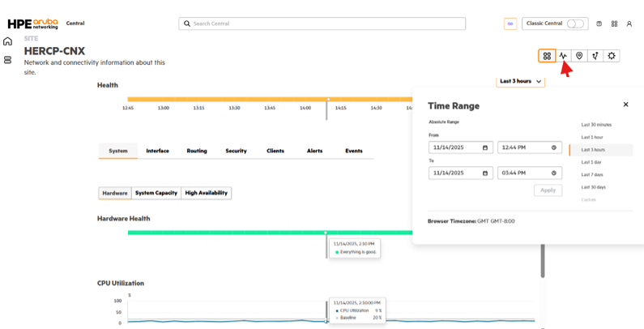Select the topology branch view icon

(x=595, y=56)
